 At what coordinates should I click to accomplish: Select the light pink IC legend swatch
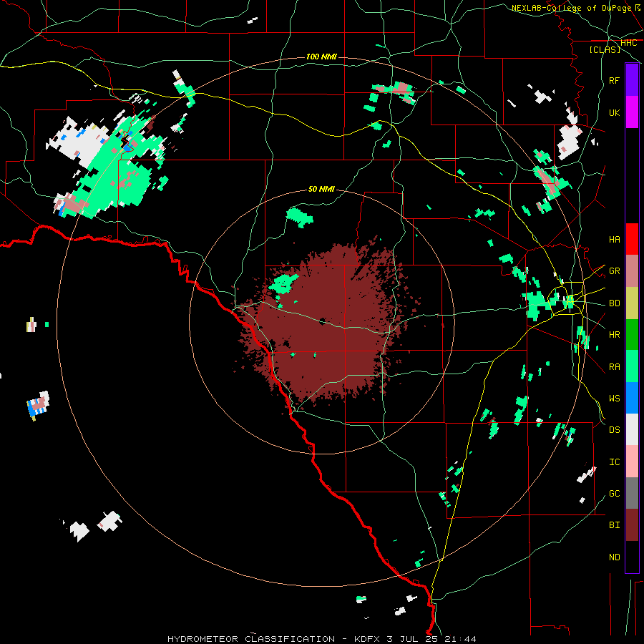[632, 462]
